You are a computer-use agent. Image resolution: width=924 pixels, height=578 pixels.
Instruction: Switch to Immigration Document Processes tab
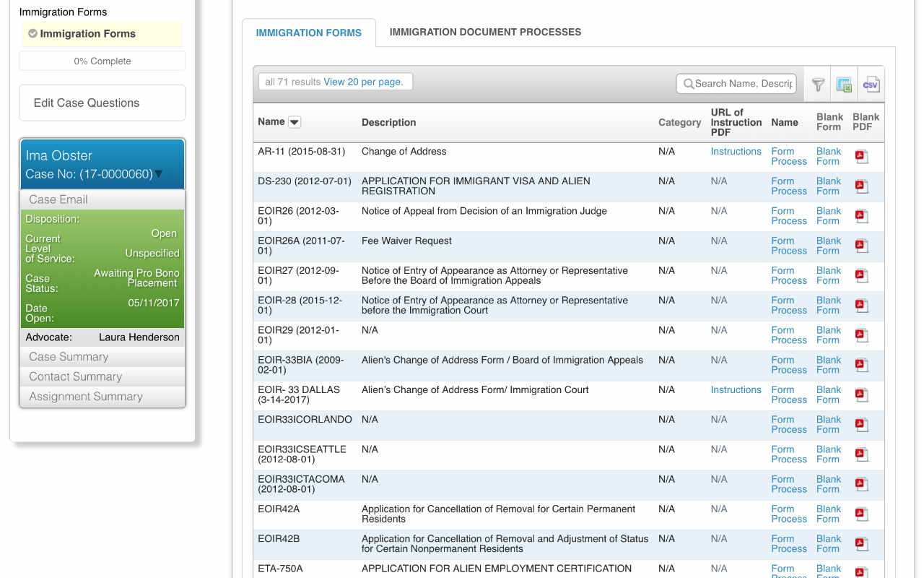(x=485, y=32)
